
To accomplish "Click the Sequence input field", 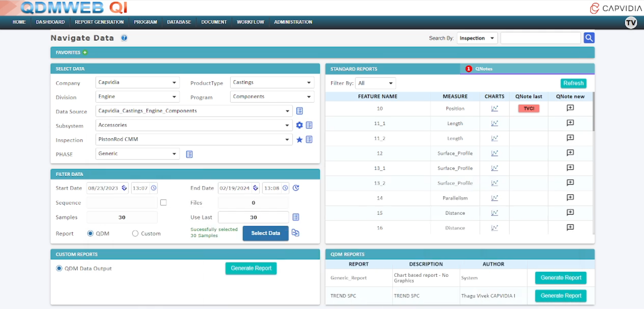I will pos(122,203).
